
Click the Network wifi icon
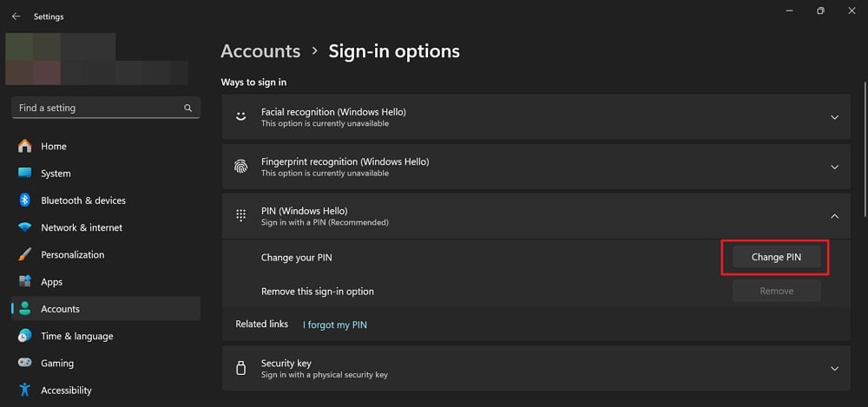(x=25, y=227)
